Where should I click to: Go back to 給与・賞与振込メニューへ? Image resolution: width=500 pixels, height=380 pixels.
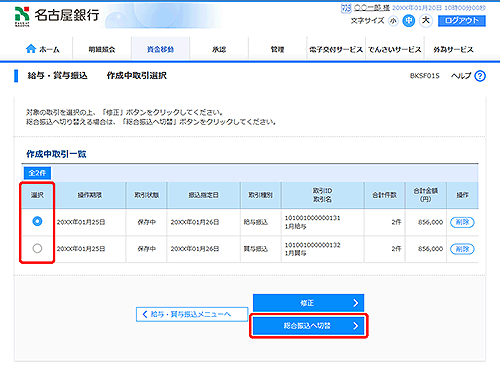[192, 314]
